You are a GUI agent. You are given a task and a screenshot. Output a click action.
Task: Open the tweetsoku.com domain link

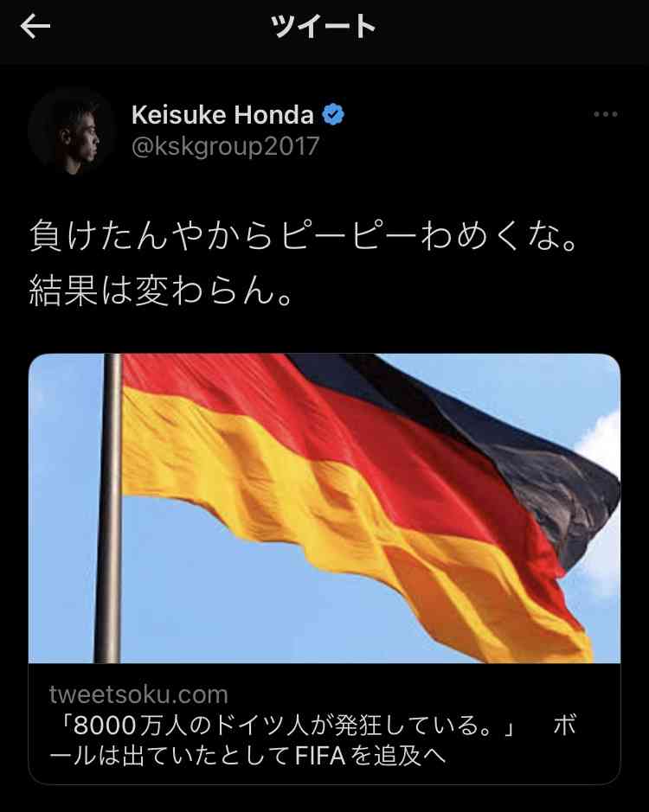[x=138, y=694]
